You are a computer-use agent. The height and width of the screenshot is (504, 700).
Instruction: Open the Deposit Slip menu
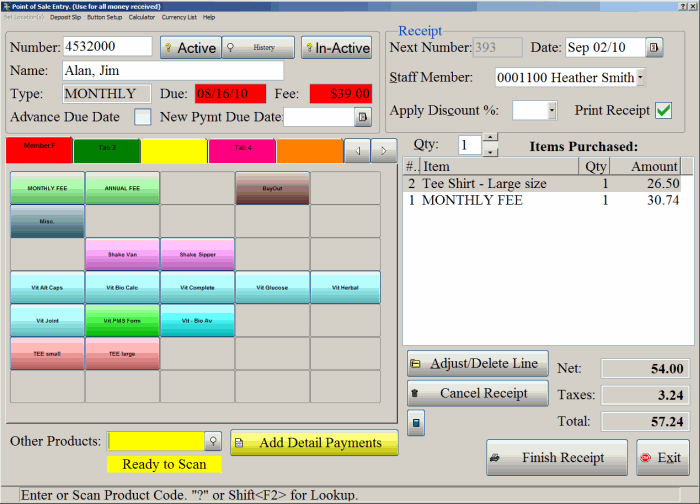66,17
